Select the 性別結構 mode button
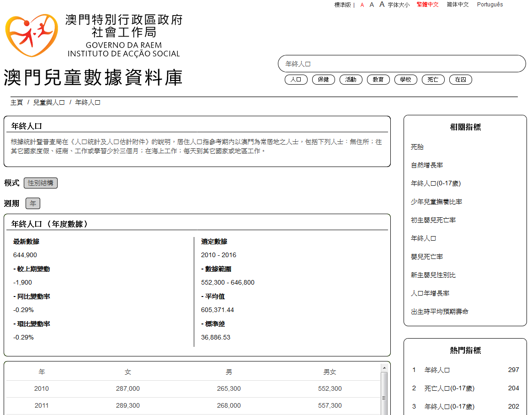The width and height of the screenshot is (532, 415). click(40, 183)
